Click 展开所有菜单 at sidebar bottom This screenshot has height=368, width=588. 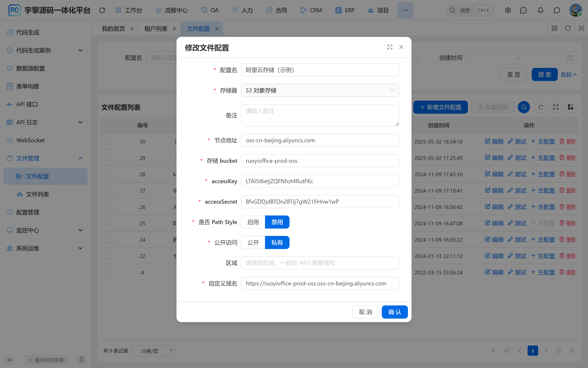(x=46, y=360)
